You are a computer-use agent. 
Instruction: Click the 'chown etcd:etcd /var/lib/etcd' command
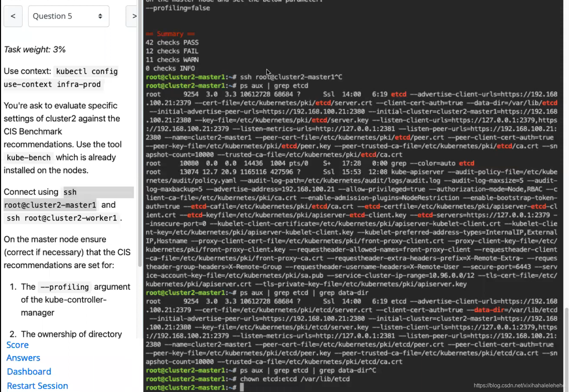tap(295, 379)
